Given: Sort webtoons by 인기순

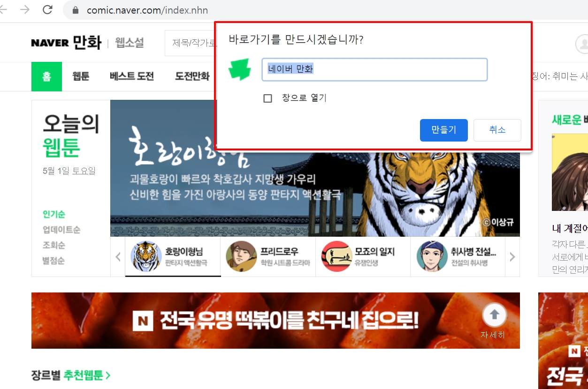Looking at the screenshot, I should (54, 214).
